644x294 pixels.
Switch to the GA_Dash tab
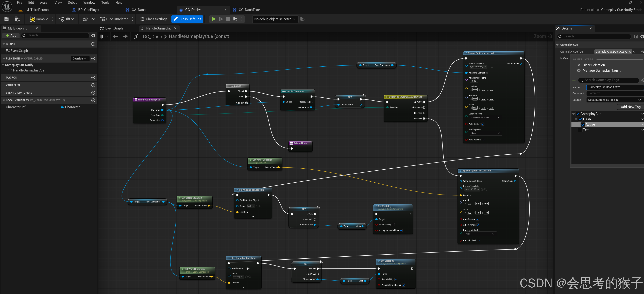[x=139, y=10]
